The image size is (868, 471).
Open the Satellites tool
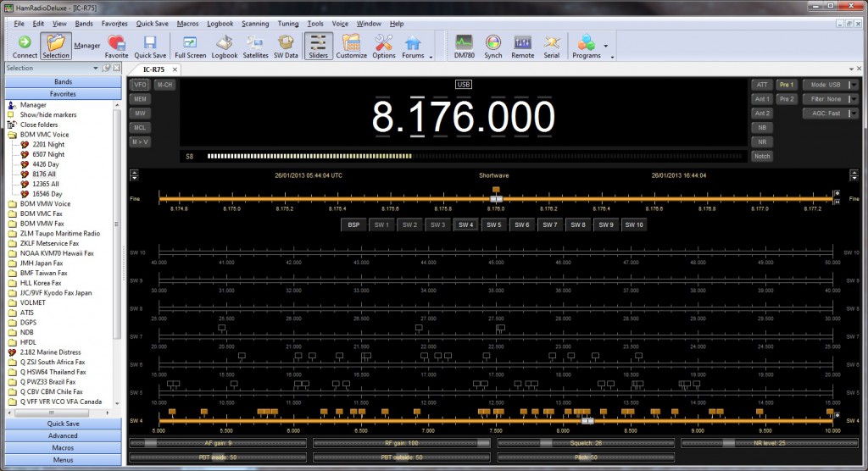[255, 46]
